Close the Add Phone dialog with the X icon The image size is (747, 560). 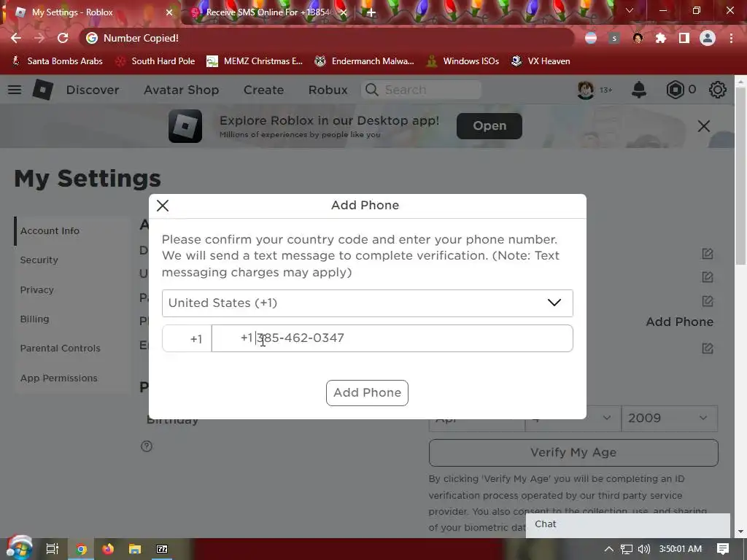coord(163,206)
